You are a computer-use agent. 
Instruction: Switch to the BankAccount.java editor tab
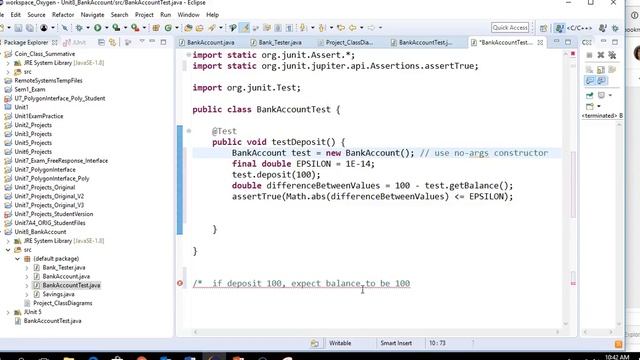point(211,42)
